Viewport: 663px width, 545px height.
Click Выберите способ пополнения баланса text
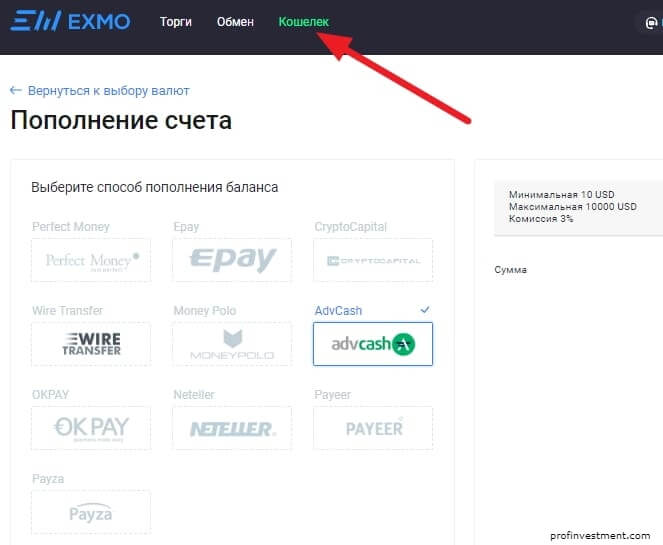point(155,187)
